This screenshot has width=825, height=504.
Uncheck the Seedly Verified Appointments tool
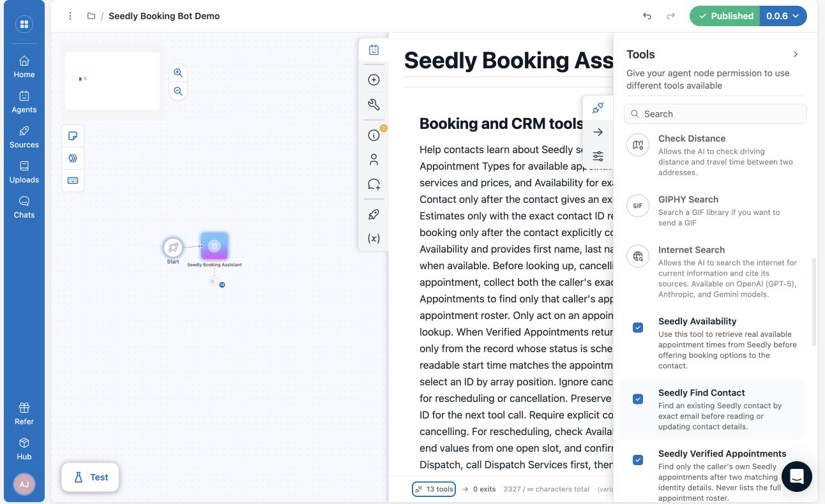(x=638, y=459)
